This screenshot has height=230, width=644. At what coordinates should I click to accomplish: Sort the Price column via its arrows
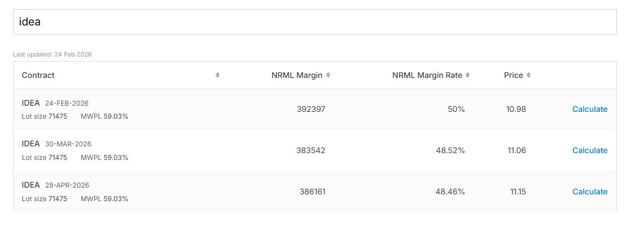pos(528,75)
